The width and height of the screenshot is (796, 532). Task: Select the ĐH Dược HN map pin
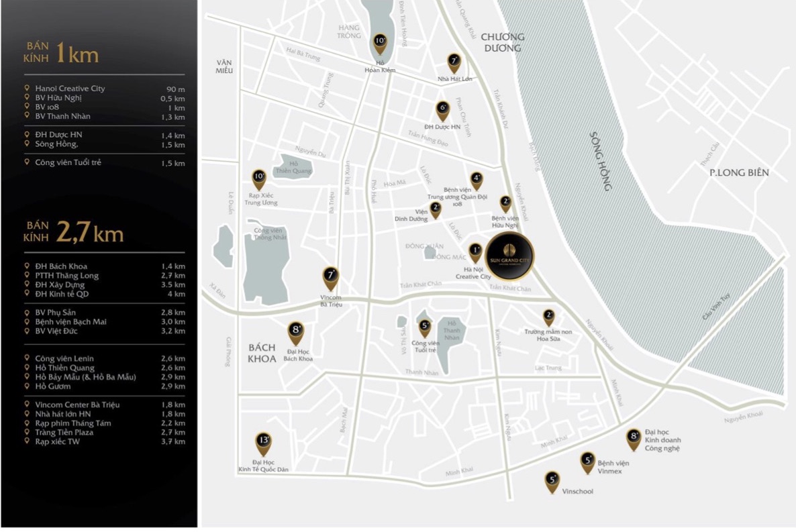click(442, 109)
